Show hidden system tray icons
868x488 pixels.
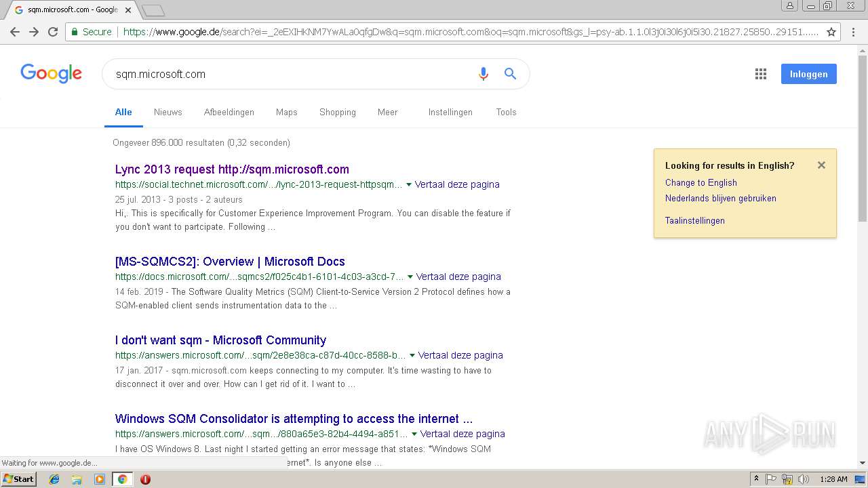(x=756, y=479)
